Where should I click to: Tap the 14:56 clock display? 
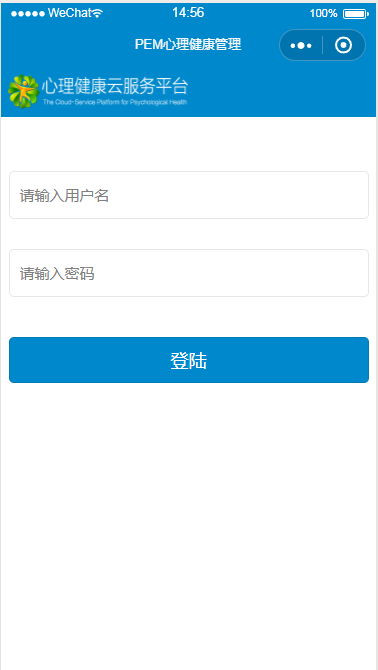(x=188, y=13)
